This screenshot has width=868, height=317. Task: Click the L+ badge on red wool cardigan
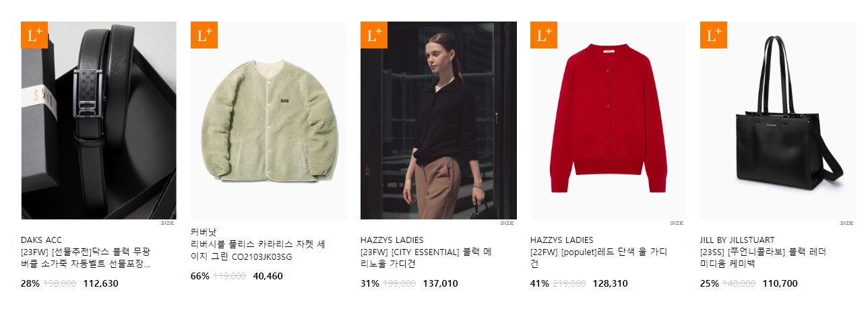pyautogui.click(x=544, y=35)
